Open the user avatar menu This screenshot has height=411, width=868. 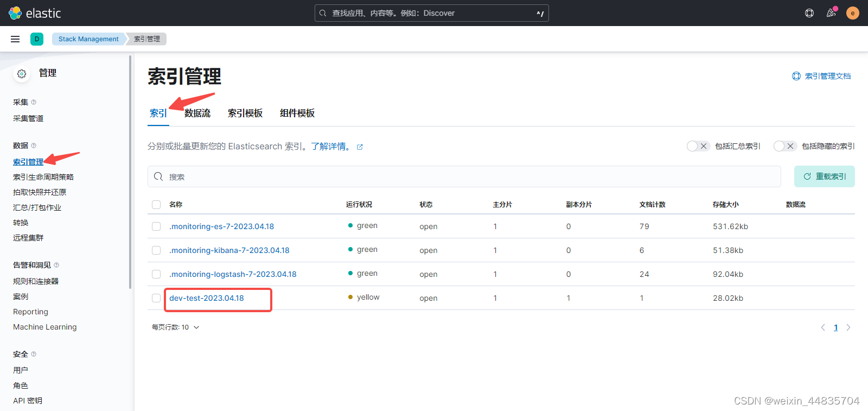click(x=853, y=13)
